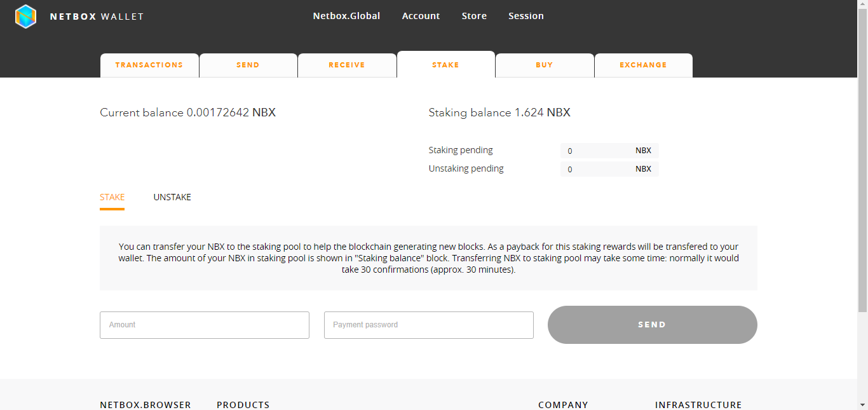Open the Account menu

click(421, 16)
